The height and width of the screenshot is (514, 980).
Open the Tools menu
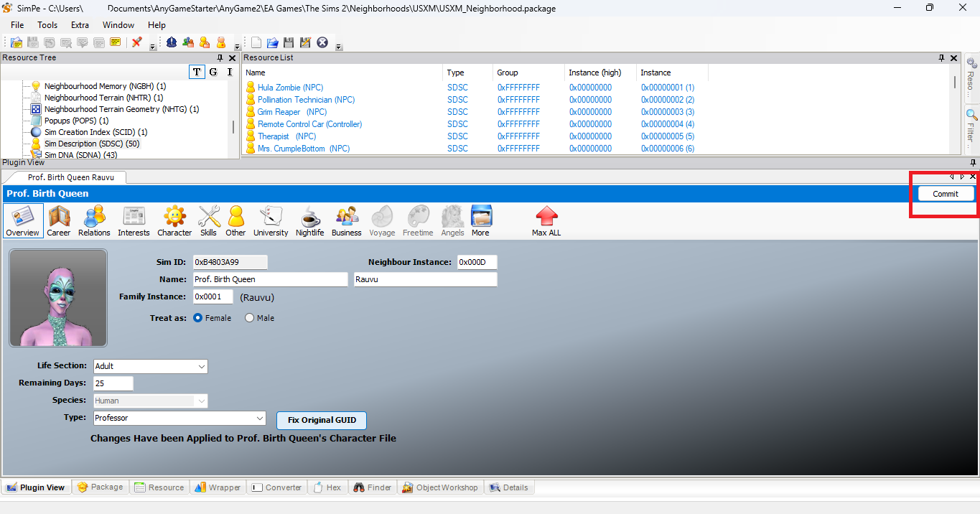click(47, 24)
